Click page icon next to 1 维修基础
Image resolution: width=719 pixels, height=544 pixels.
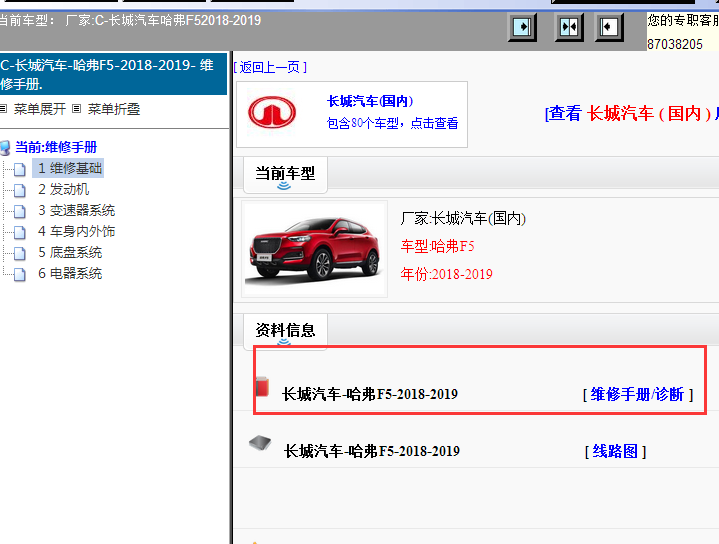[20, 169]
